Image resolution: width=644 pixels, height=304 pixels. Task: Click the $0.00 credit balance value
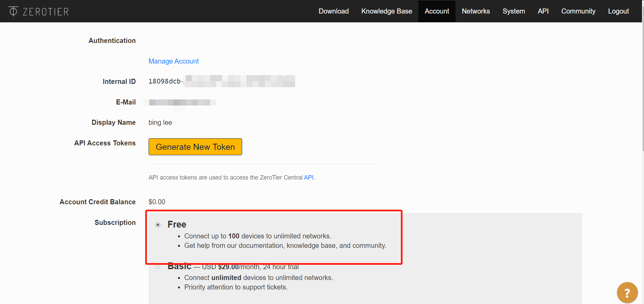tap(157, 202)
